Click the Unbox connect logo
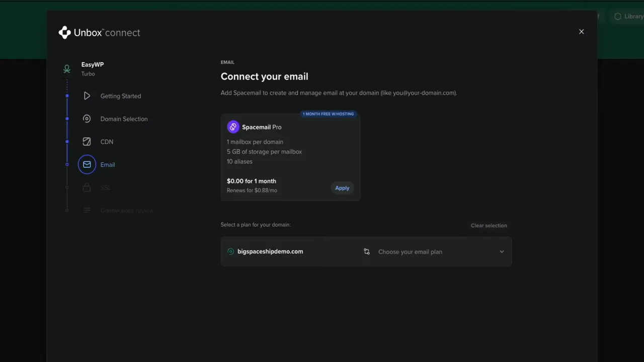644x362 pixels. pos(99,33)
